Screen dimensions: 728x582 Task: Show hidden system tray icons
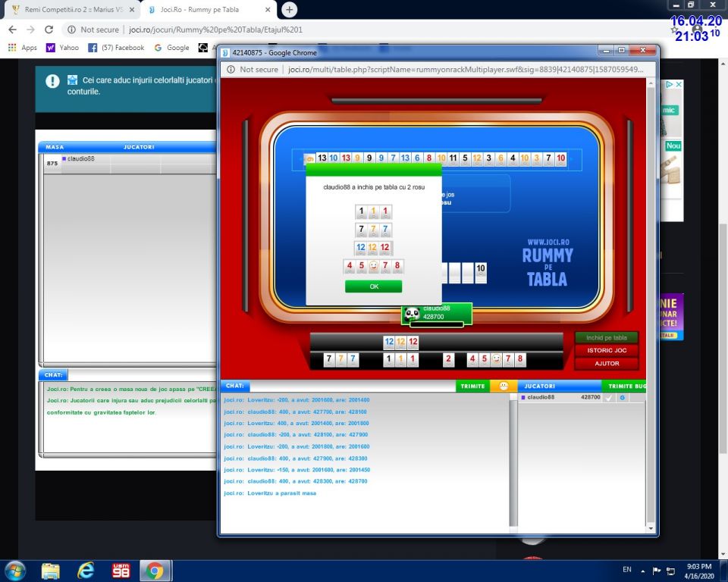click(643, 571)
